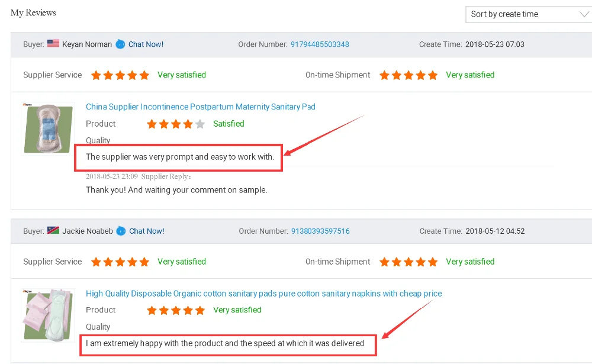Open High Quality Disposable Organic cotton sanitary pads link
Image resolution: width=592 pixels, height=364 pixels.
pos(263,294)
